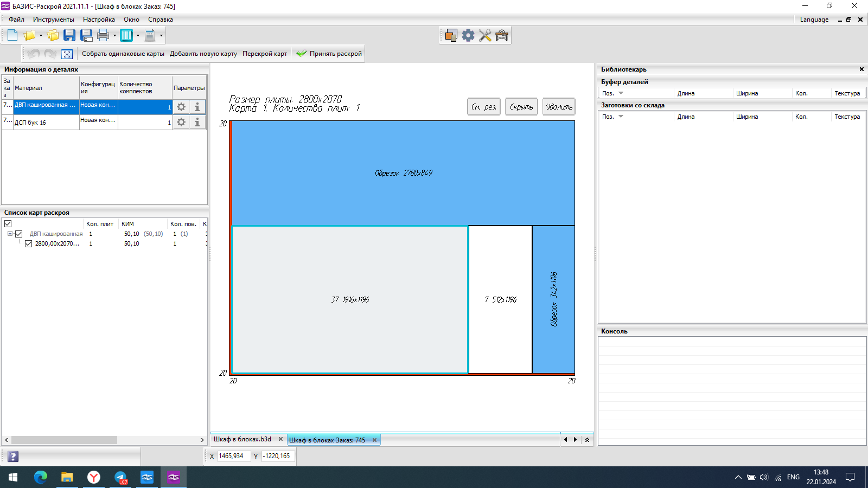The height and width of the screenshot is (488, 868).
Task: Open the wrench and screwdriver tools icon
Action: point(485,36)
